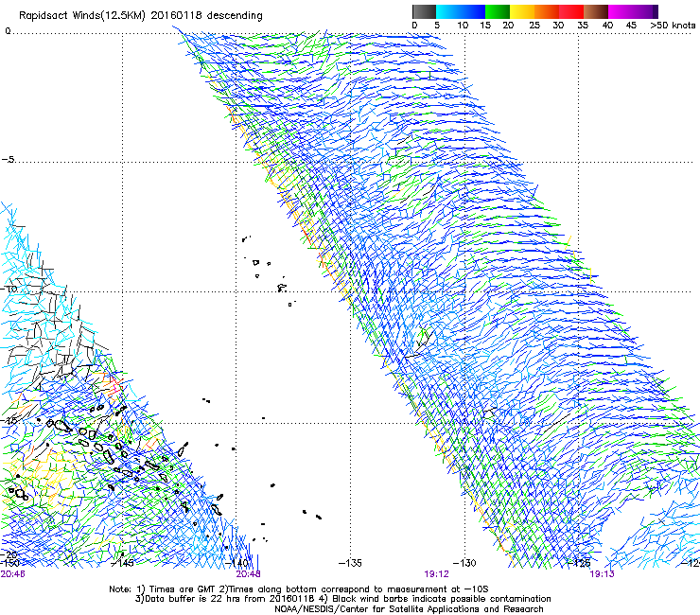Click the NOAA/NESDIS credit line
Viewport: 700px width, 615px height.
tap(409, 609)
